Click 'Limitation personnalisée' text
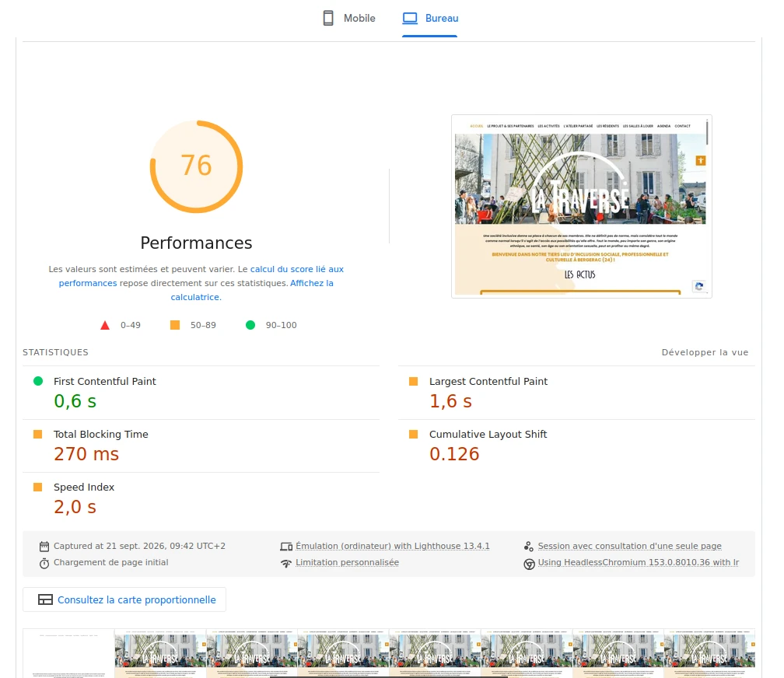Image resolution: width=784 pixels, height=678 pixels. (x=347, y=562)
